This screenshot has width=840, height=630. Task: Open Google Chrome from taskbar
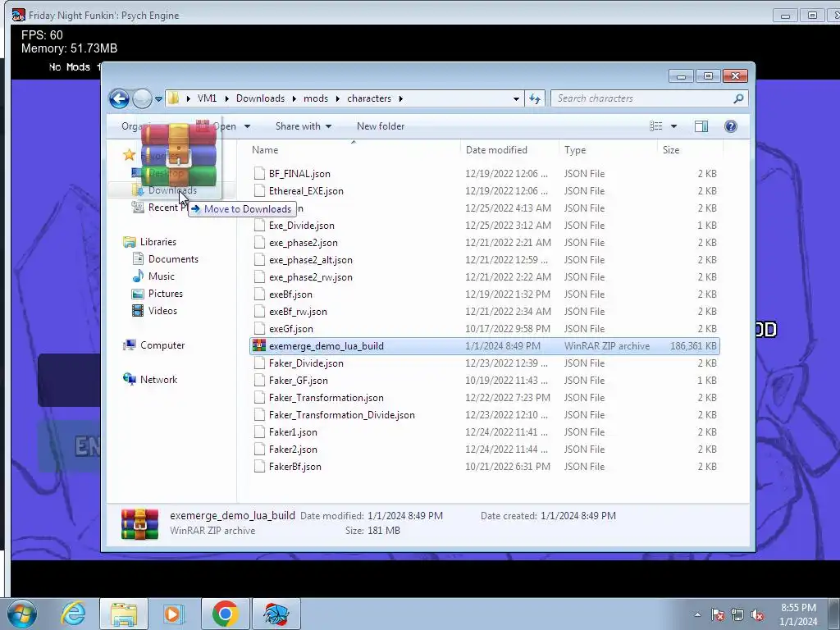coord(225,614)
